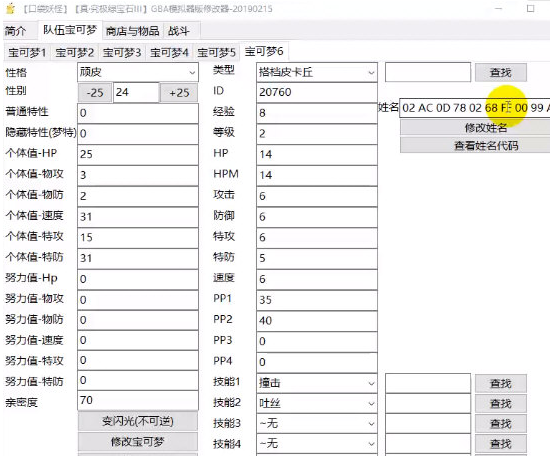The height and width of the screenshot is (456, 550).
Task: Focus the 隐藏特性(梦特) input field
Action: 138,133
